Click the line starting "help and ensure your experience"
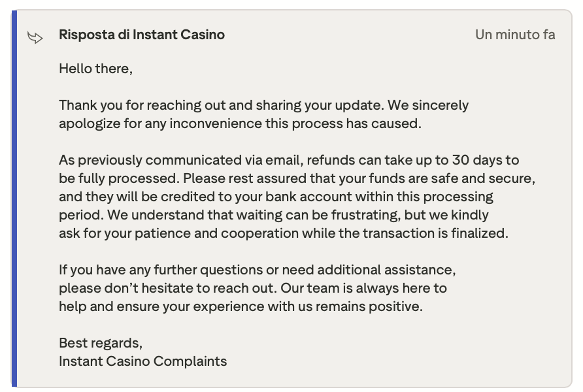583x392 pixels. point(241,306)
